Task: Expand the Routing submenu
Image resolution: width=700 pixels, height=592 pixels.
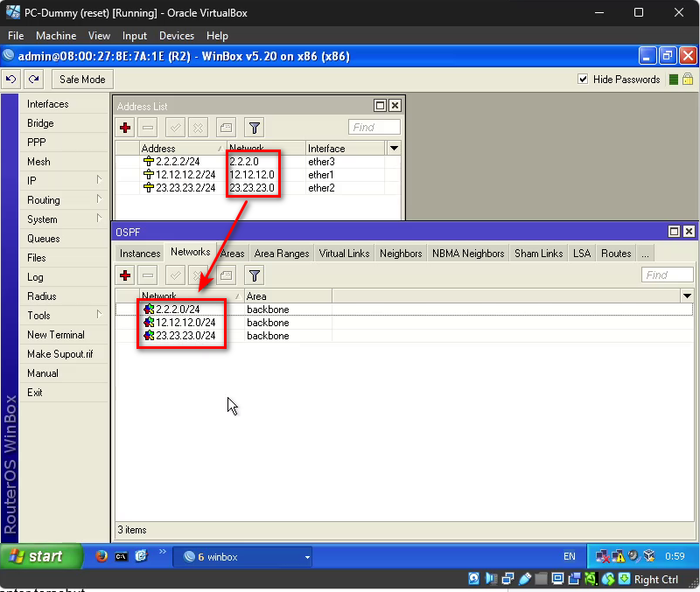Action: click(64, 200)
